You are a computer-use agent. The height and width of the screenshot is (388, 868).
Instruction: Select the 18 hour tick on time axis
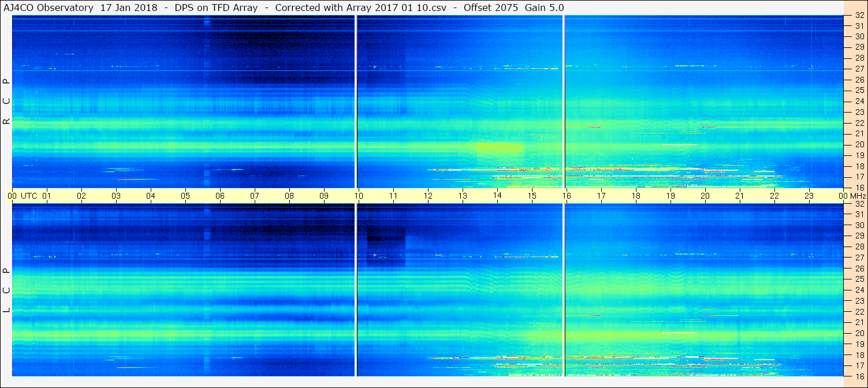pos(636,196)
